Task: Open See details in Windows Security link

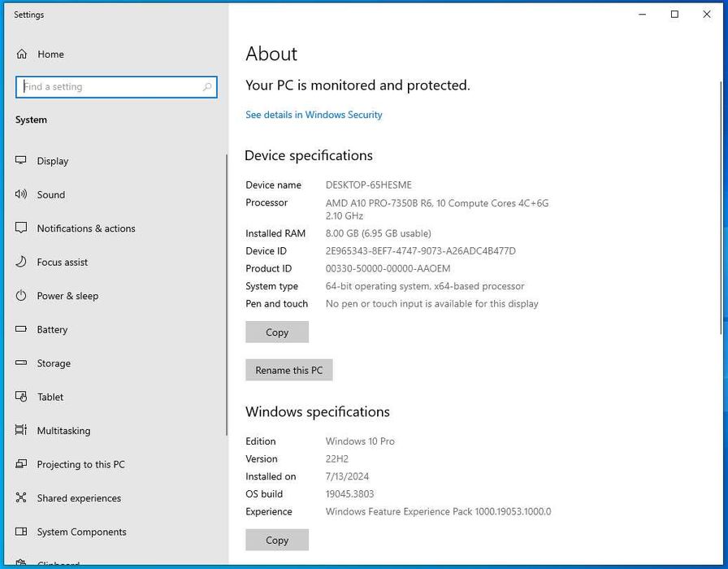Action: (314, 115)
